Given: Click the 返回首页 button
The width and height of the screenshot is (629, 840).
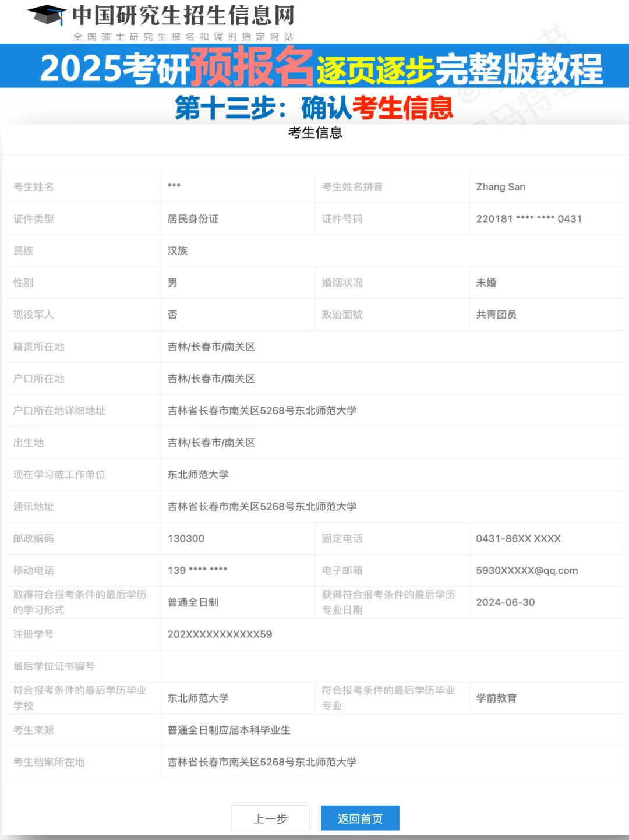Looking at the screenshot, I should click(x=360, y=818).
